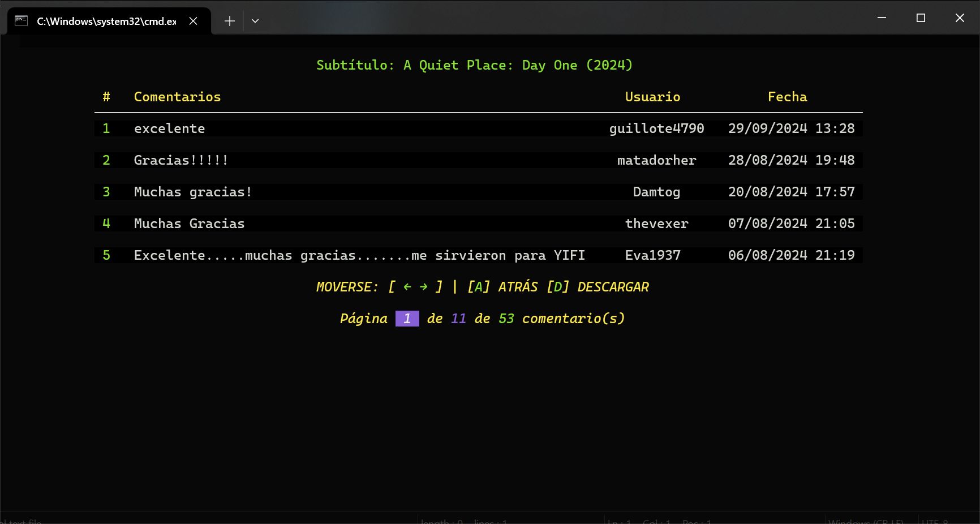Click the 53 comentario(s) count
980x524 pixels.
(561, 319)
